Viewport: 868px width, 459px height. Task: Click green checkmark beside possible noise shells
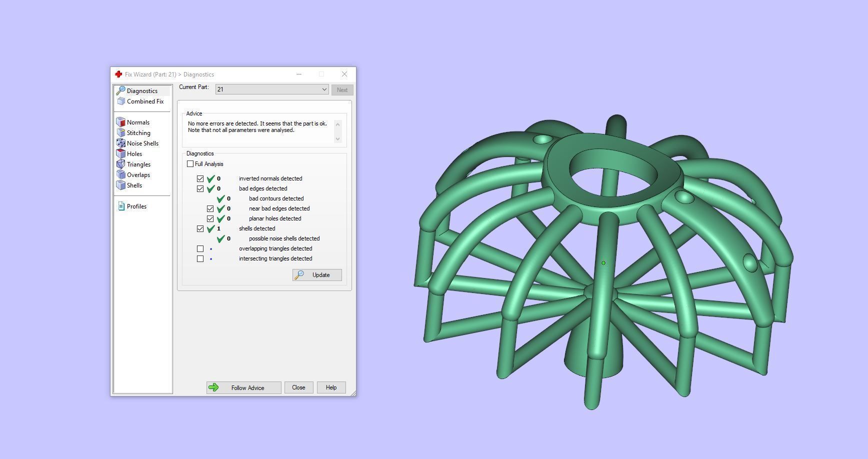tap(220, 238)
